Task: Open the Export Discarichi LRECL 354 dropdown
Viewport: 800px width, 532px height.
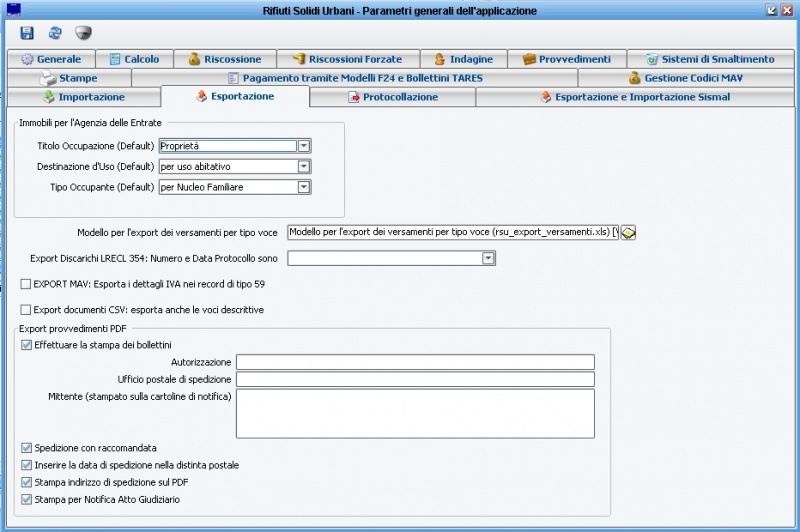Action: 488,258
